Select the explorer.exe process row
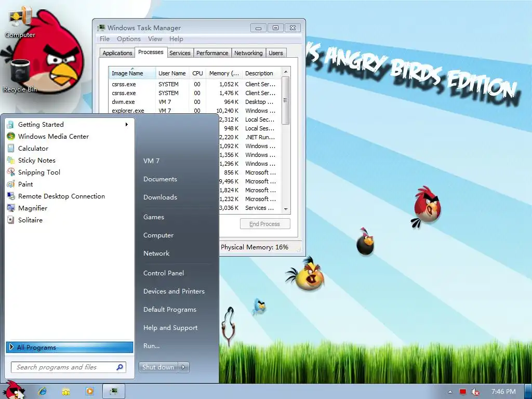 point(195,111)
